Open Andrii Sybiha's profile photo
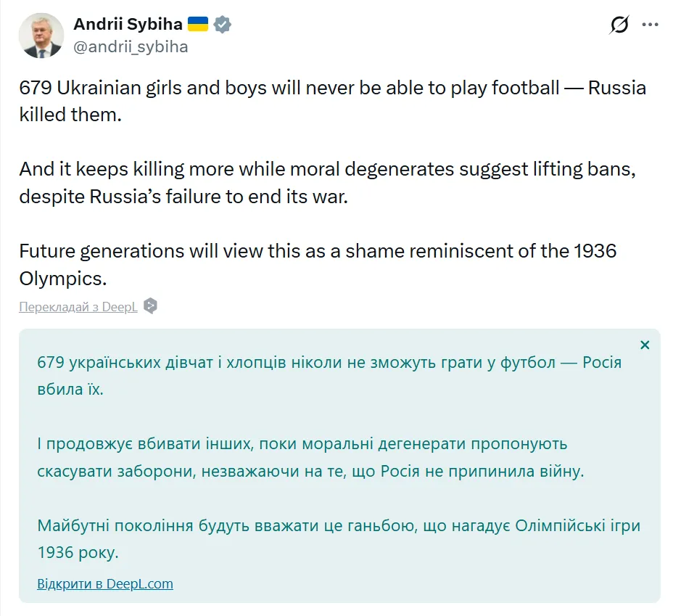 coord(41,36)
